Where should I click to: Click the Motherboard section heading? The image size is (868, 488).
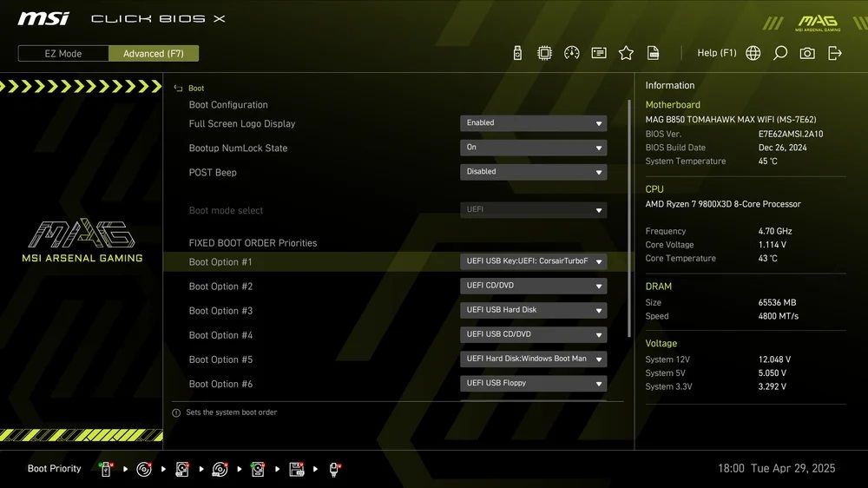[x=673, y=105]
